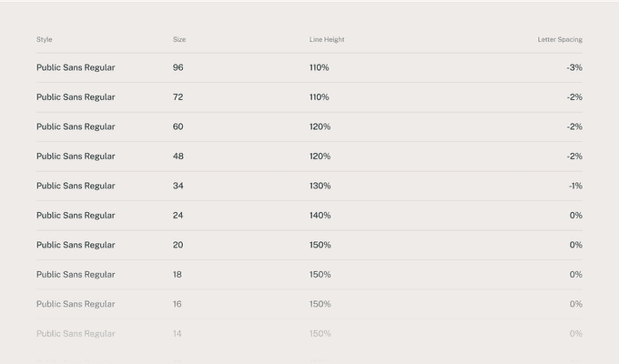Click the size value 72

coord(178,97)
